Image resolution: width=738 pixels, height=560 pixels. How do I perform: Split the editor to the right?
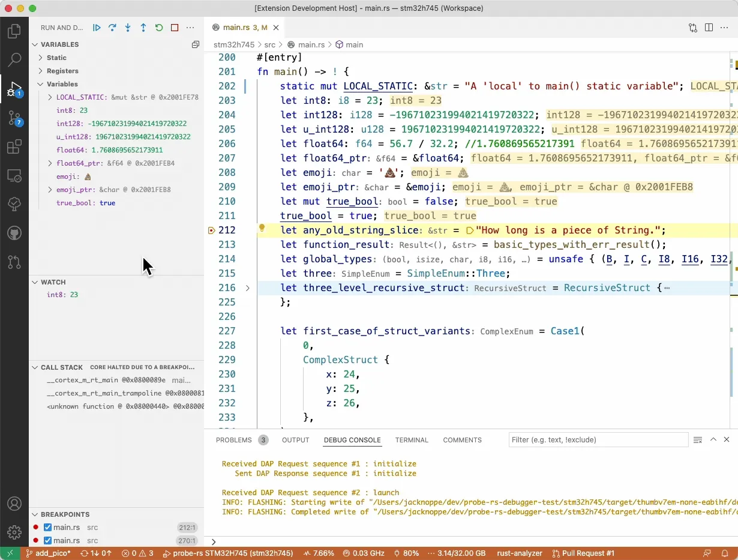709,28
